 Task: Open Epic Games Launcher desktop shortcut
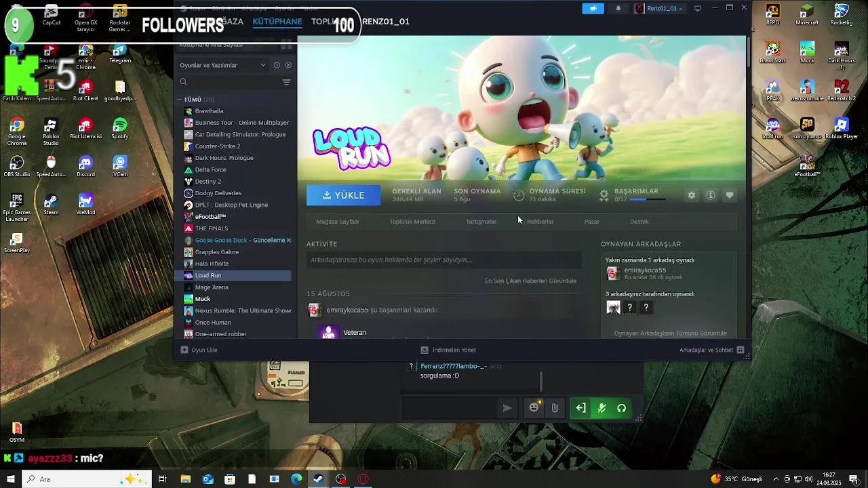point(17,207)
